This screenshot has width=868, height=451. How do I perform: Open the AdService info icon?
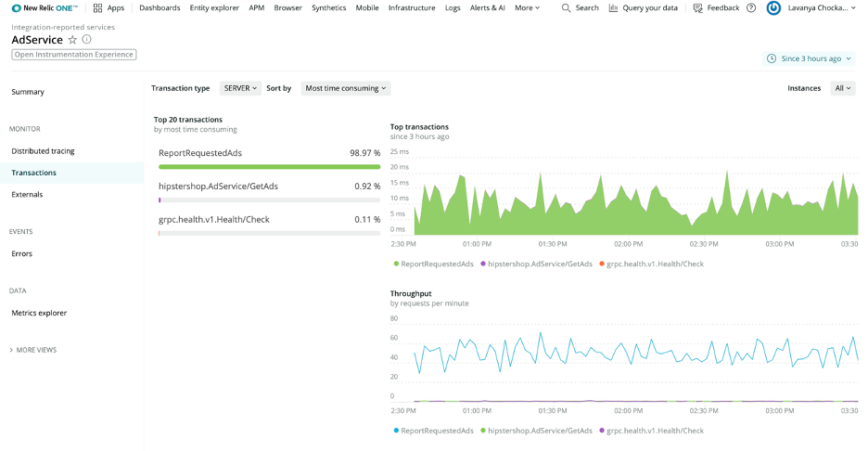pyautogui.click(x=86, y=39)
